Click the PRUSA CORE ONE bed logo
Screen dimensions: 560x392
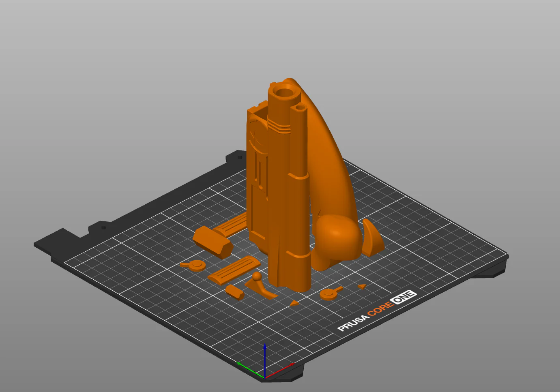pyautogui.click(x=376, y=311)
